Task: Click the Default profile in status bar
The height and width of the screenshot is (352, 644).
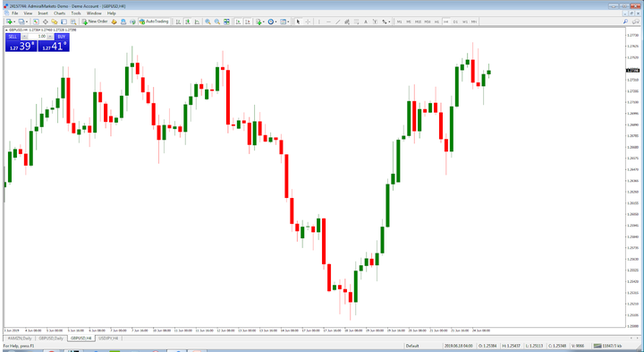Action: click(x=412, y=347)
